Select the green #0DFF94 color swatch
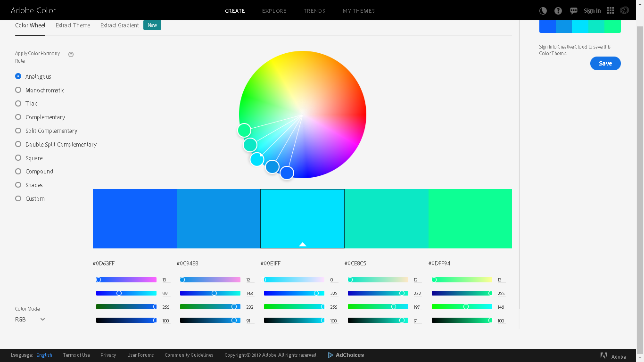This screenshot has width=644, height=362. 470,219
